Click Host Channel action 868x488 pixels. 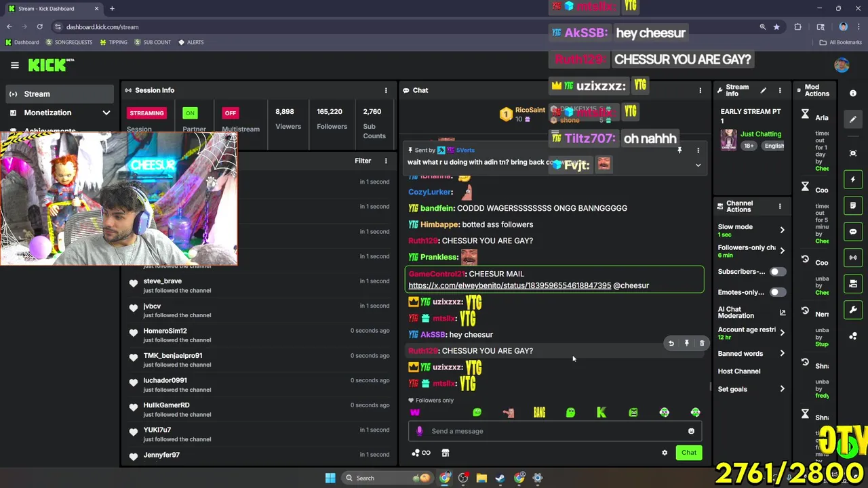tap(739, 371)
